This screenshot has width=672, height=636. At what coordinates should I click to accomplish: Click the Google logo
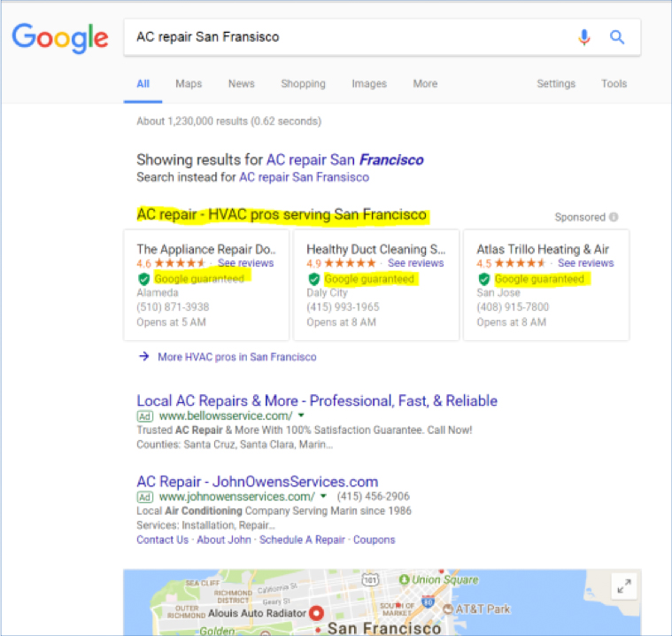tap(60, 38)
